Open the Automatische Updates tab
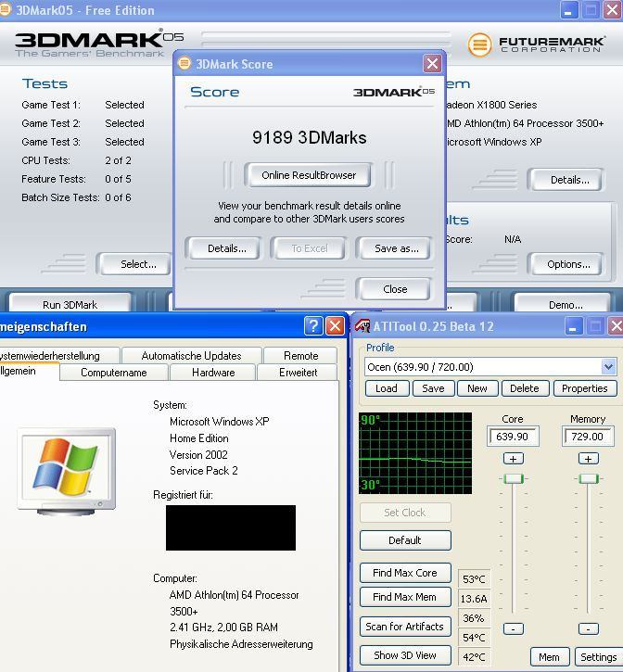 tap(191, 356)
